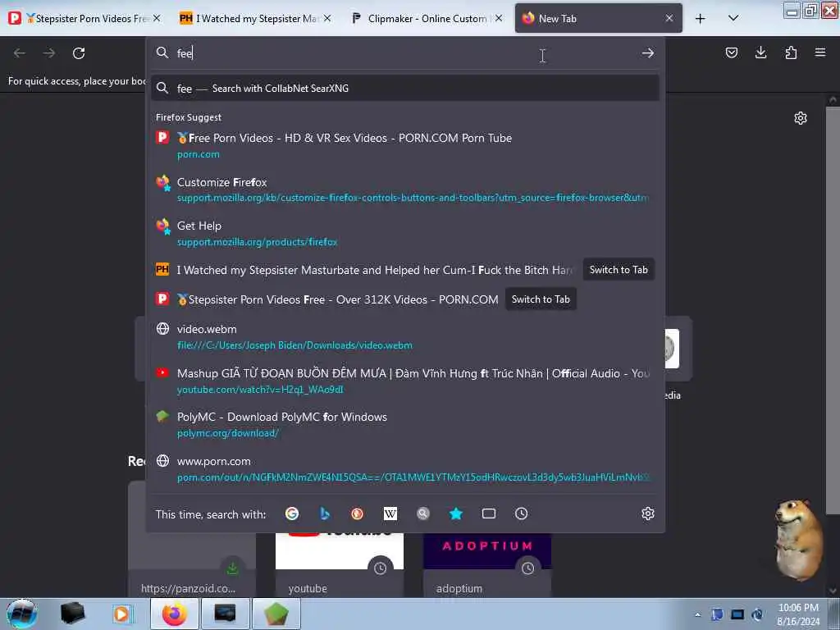The height and width of the screenshot is (630, 840).
Task: Search this time with Google
Action: [292, 514]
